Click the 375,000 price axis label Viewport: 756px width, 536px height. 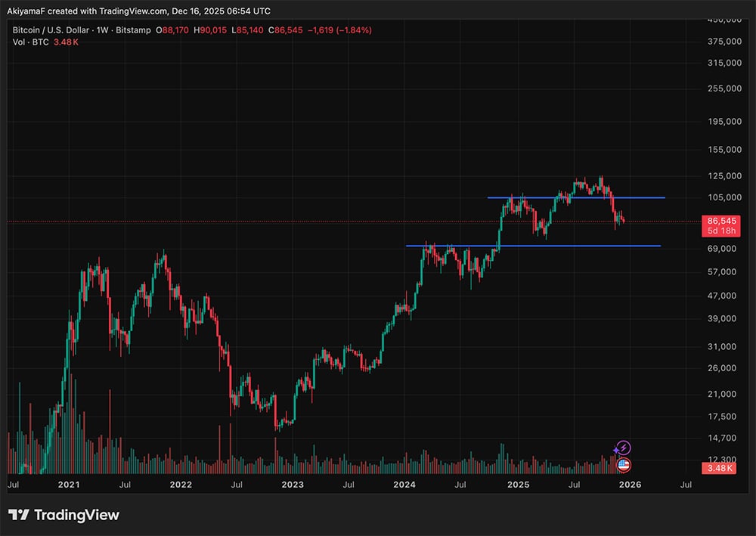pos(724,42)
